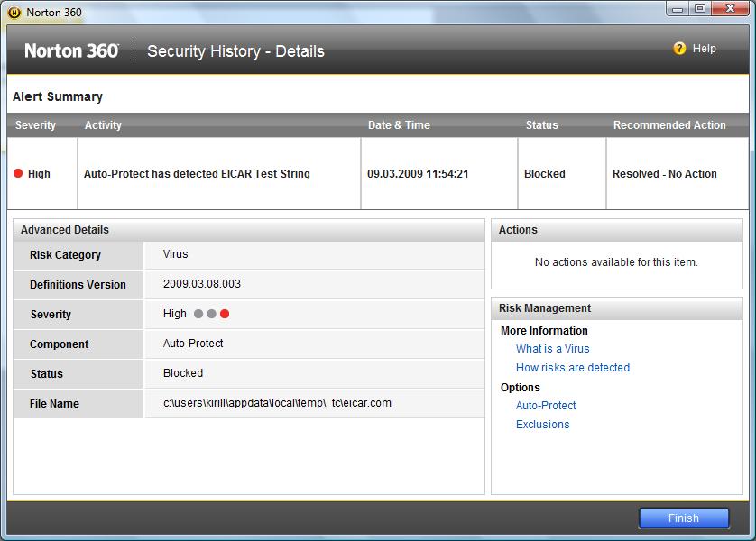Click the 'Risk Category' row label
The width and height of the screenshot is (756, 541).
click(66, 255)
